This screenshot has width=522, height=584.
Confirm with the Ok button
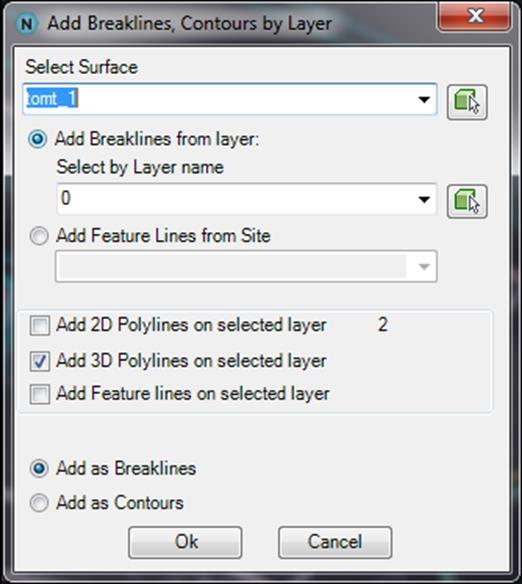185,542
